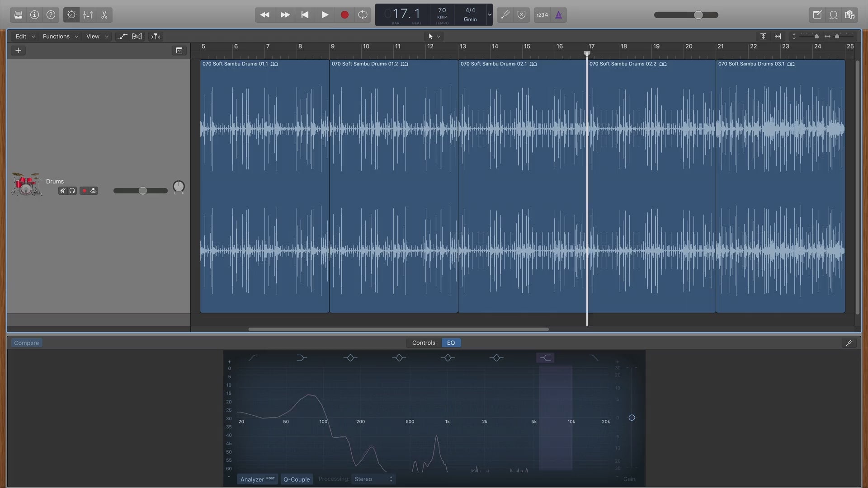Click bar 9 in the timeline ruler
The image size is (868, 488).
point(333,47)
